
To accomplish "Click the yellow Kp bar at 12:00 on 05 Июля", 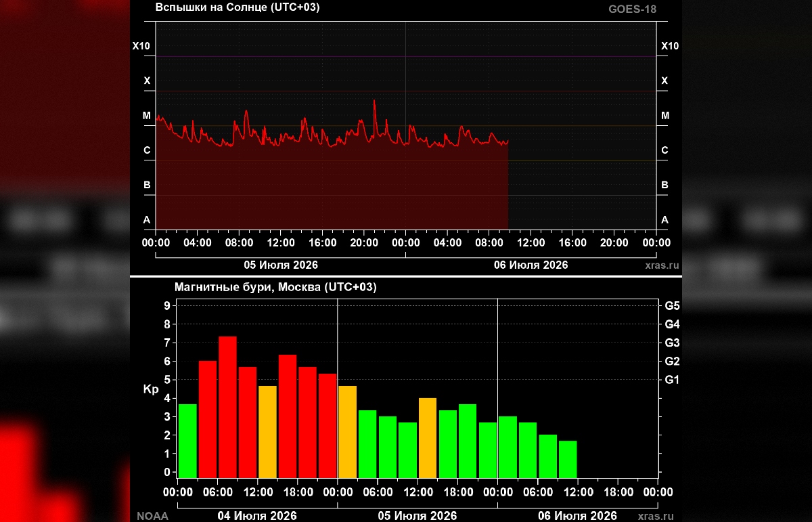I will 428,438.
